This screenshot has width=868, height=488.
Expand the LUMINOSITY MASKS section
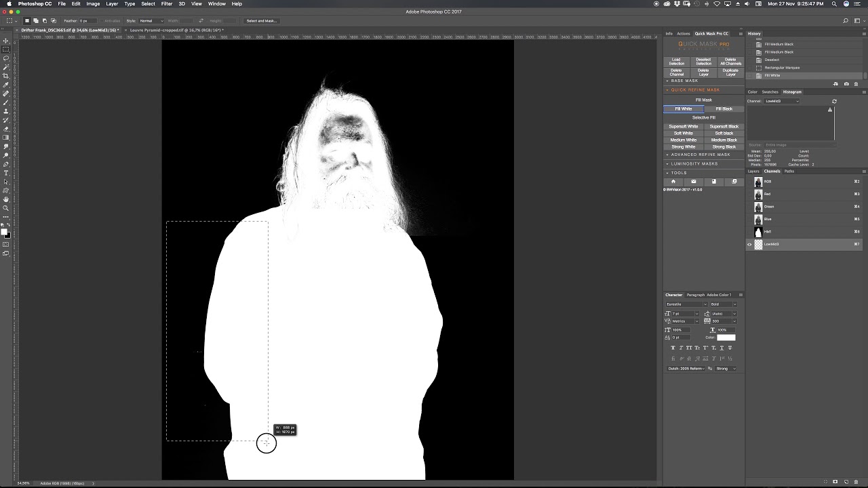[x=703, y=163]
